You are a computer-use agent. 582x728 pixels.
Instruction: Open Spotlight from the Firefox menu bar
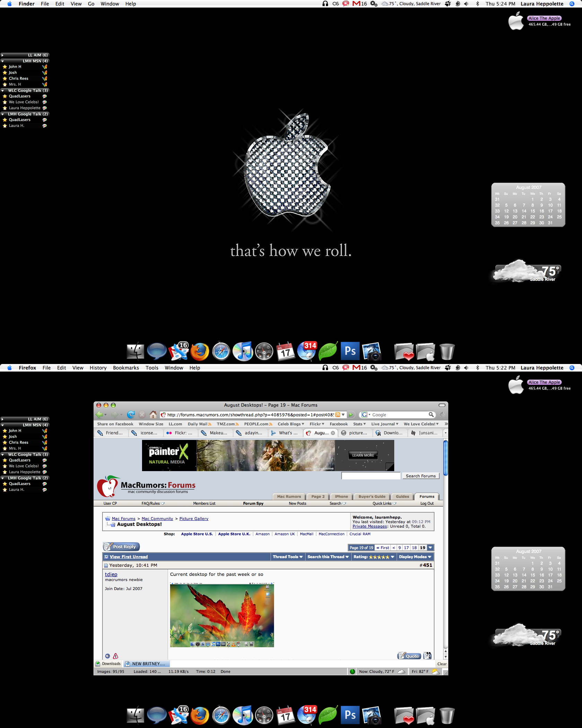(572, 367)
